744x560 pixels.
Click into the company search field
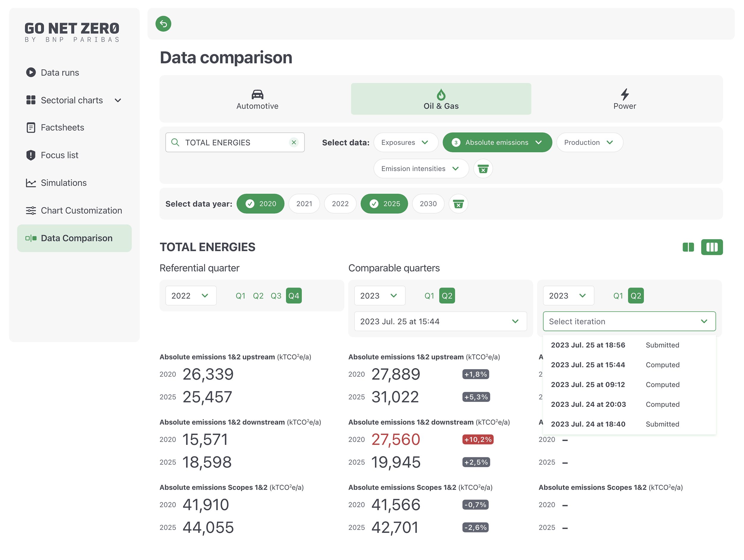(x=235, y=142)
